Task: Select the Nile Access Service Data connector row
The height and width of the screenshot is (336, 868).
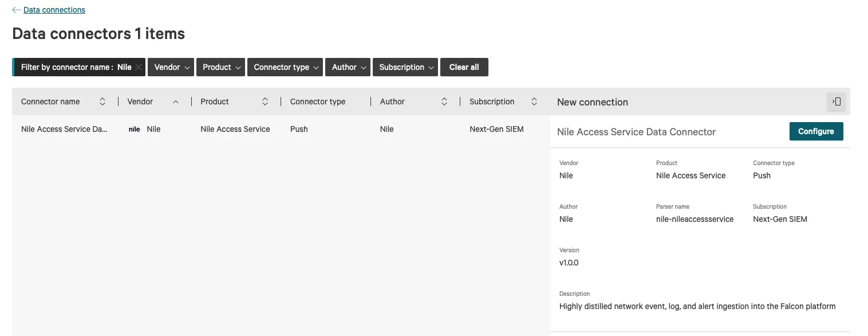Action: point(281,129)
